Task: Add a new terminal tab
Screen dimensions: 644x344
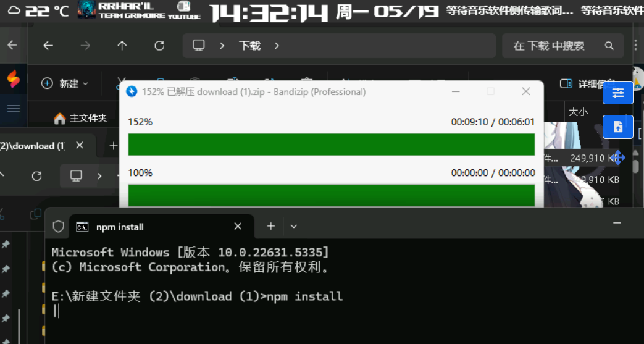Action: coord(270,227)
